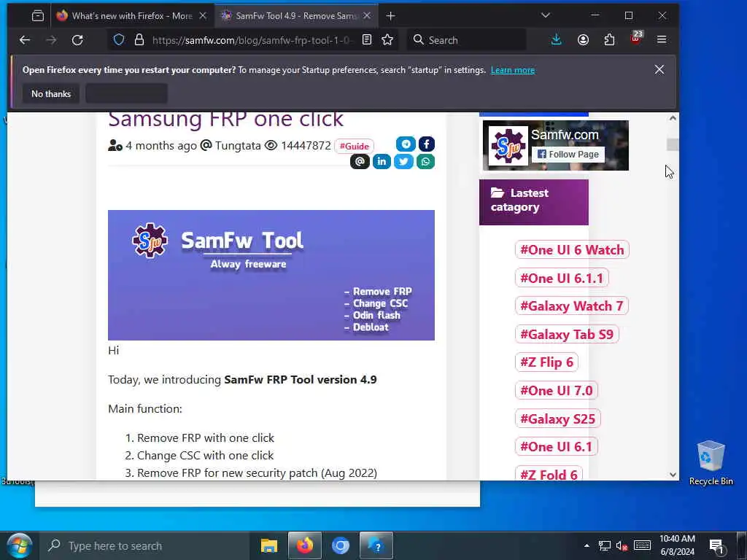Screen dimensions: 747x560
Task: Open the downloads panel
Action: click(x=556, y=40)
